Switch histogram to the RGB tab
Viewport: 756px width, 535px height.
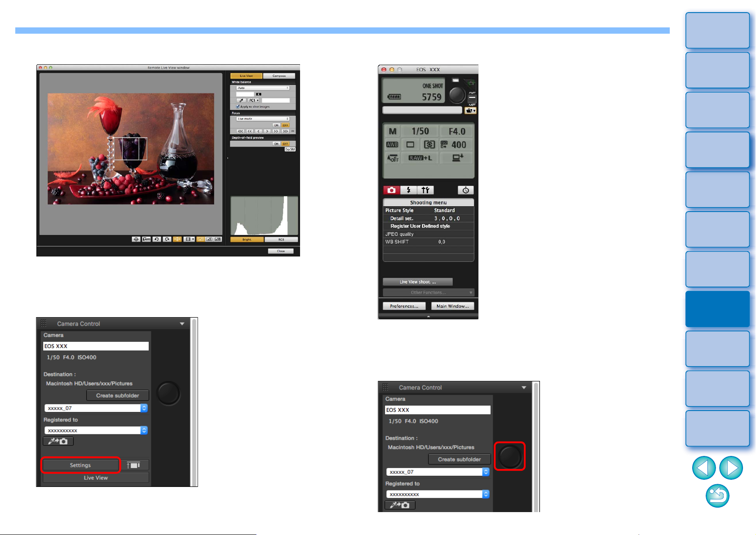(281, 239)
